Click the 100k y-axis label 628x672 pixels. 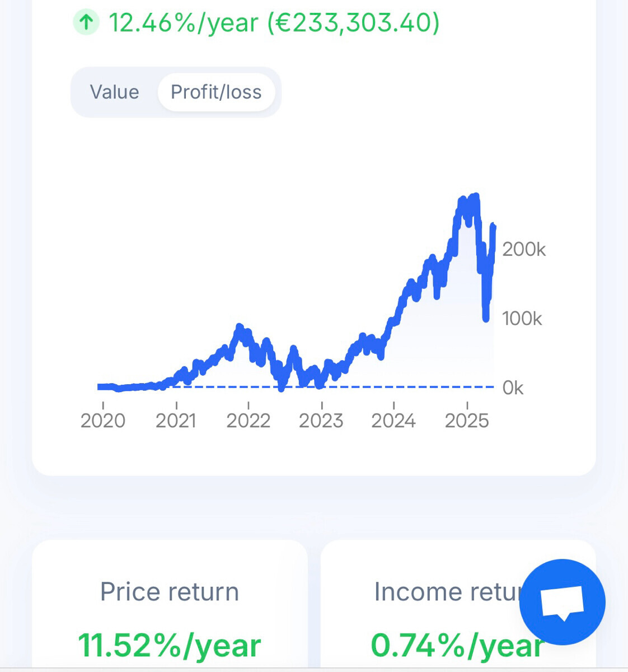pos(522,319)
